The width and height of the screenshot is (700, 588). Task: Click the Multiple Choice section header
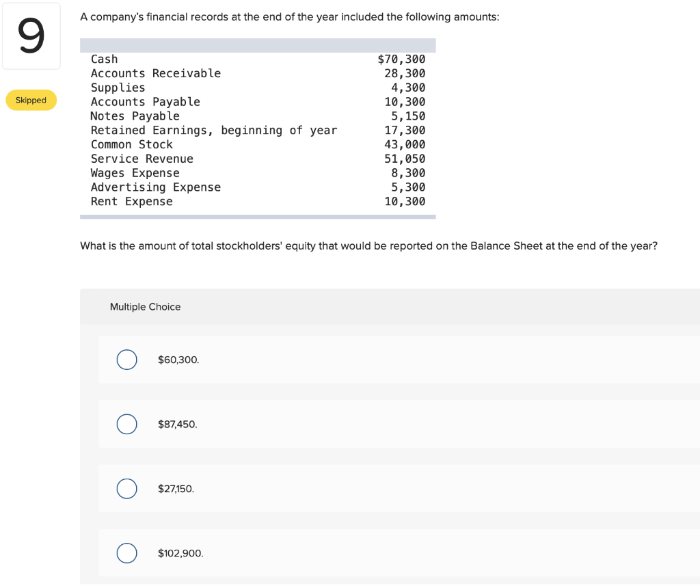click(145, 307)
